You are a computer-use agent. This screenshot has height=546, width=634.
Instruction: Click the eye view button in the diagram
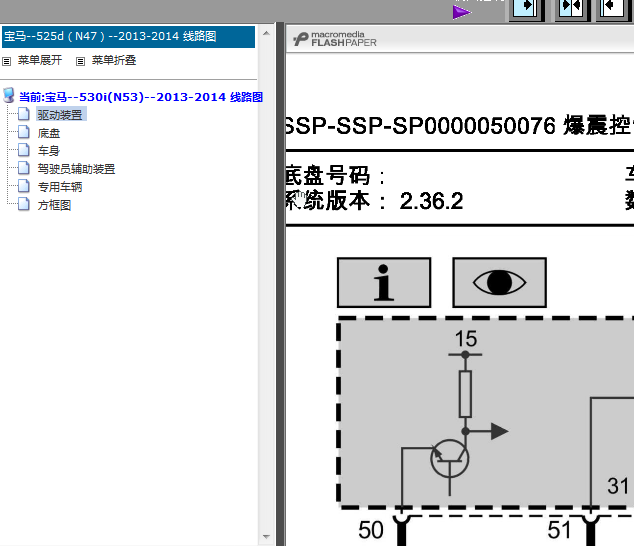[x=499, y=282]
